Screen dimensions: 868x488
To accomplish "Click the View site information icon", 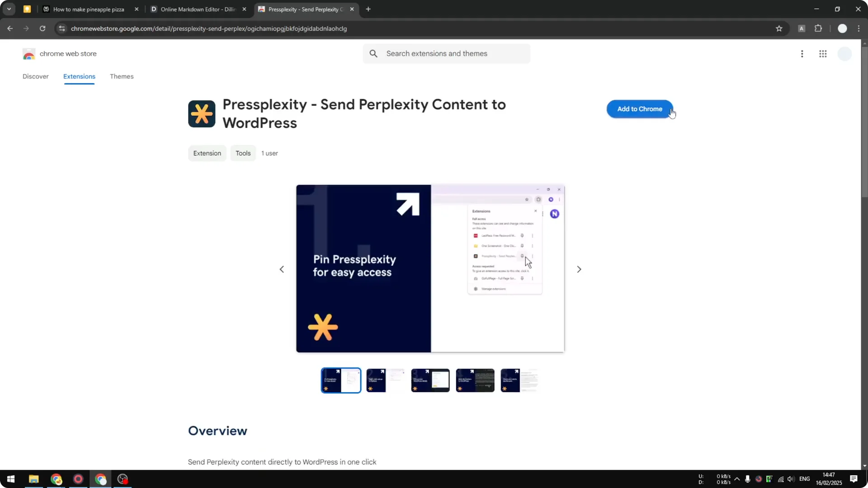I will [61, 28].
